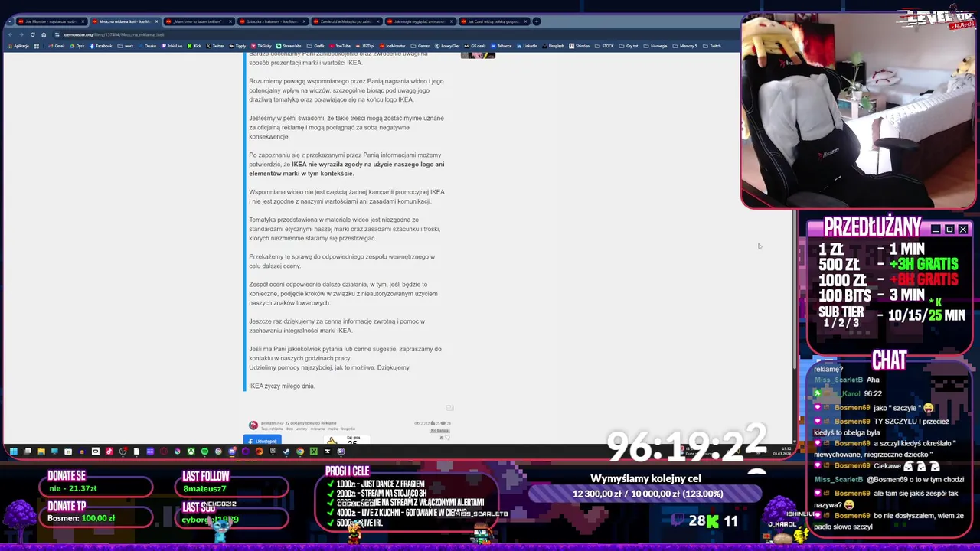The height and width of the screenshot is (551, 980).
Task: Open Gmail bookmark
Action: [x=56, y=46]
